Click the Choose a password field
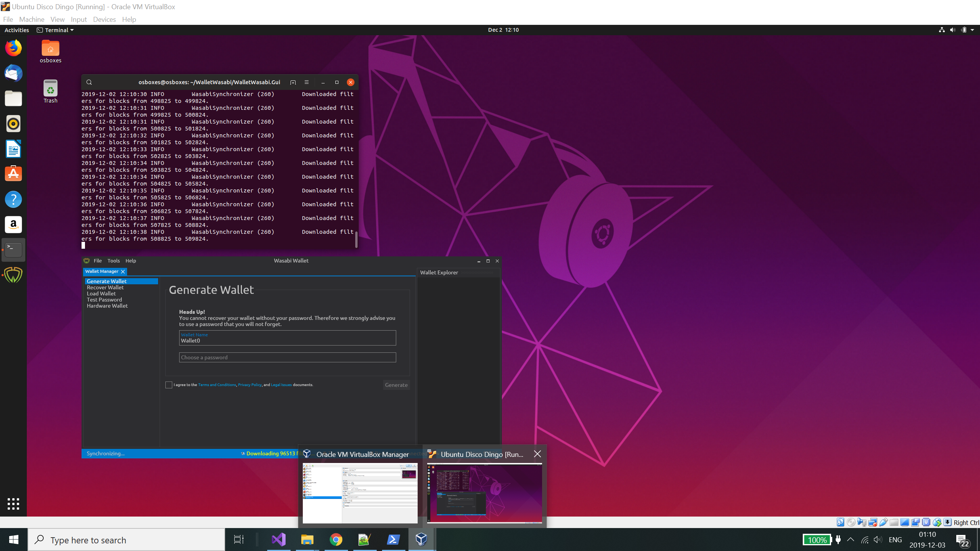980x551 pixels. [x=287, y=357]
